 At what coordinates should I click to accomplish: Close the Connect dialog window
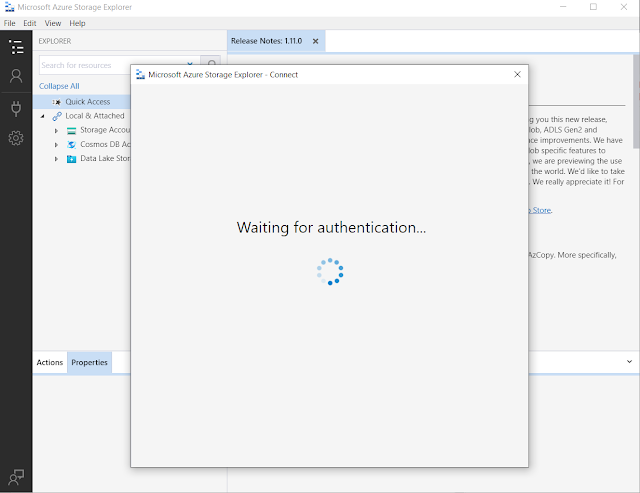click(517, 74)
